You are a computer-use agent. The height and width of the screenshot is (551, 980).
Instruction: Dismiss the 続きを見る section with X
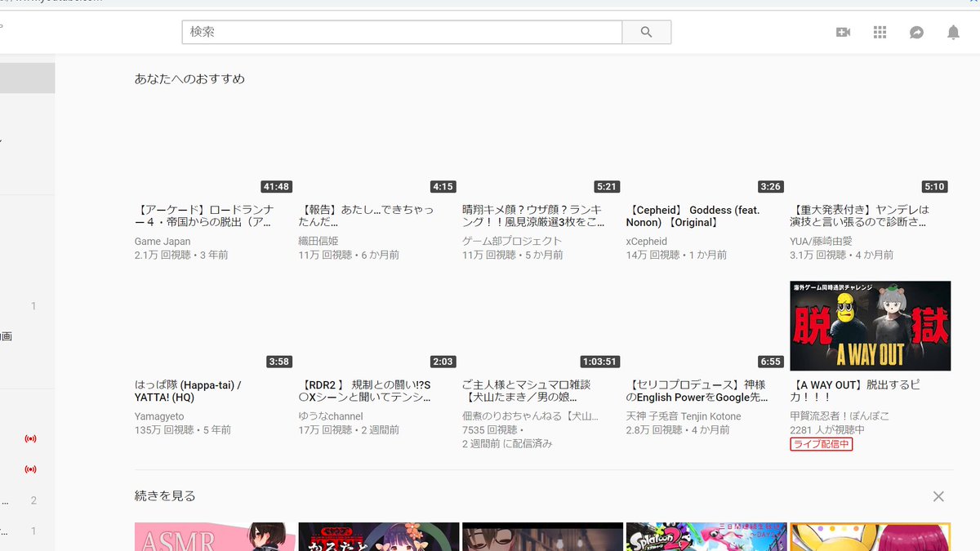[938, 496]
